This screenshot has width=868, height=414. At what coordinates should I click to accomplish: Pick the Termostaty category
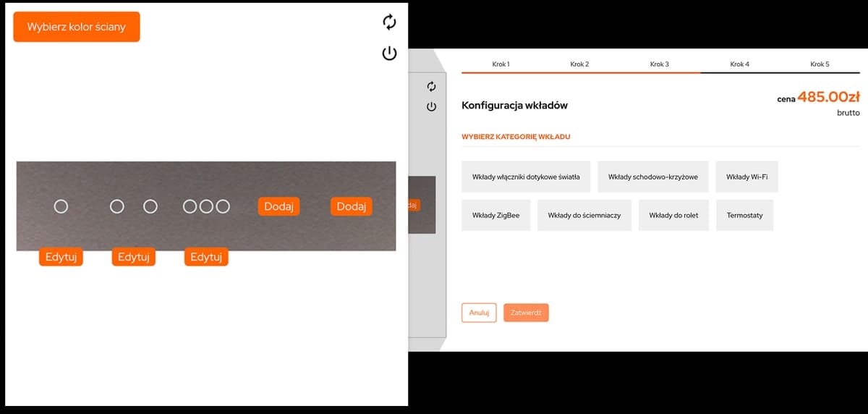[744, 216]
